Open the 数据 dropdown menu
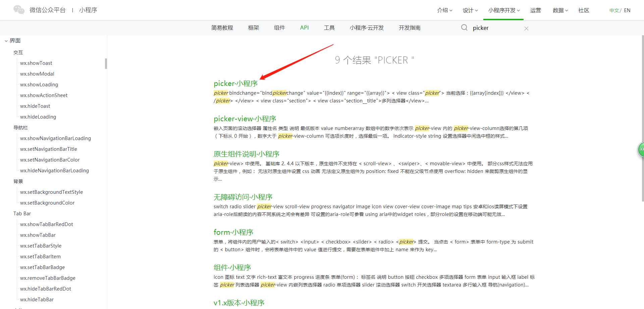The image size is (644, 309). tap(560, 10)
